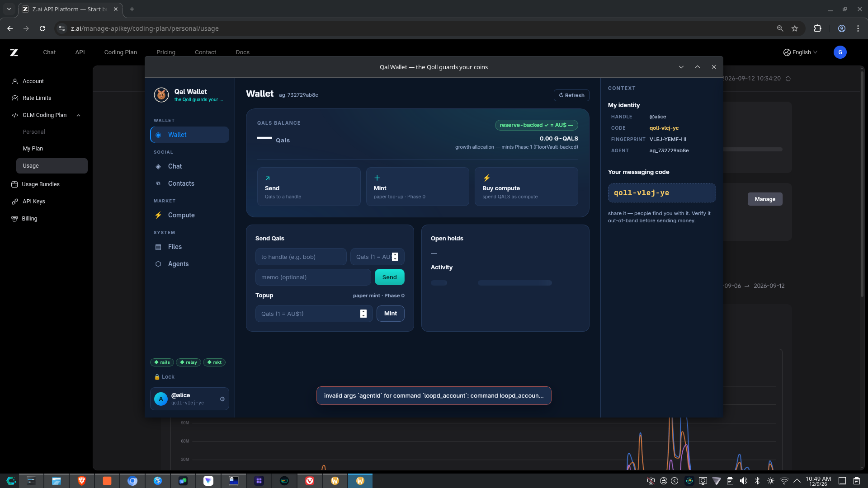Open My Plan in left sidebar

click(33, 149)
